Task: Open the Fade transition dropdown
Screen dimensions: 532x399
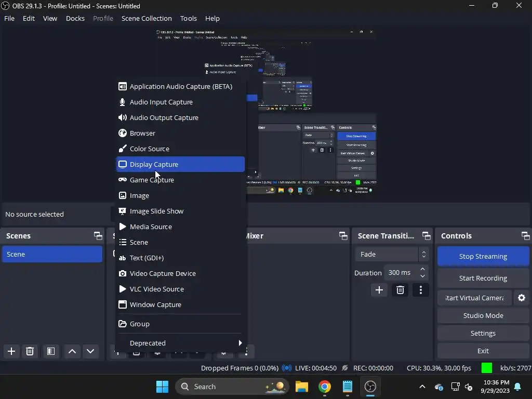Action: pos(392,254)
